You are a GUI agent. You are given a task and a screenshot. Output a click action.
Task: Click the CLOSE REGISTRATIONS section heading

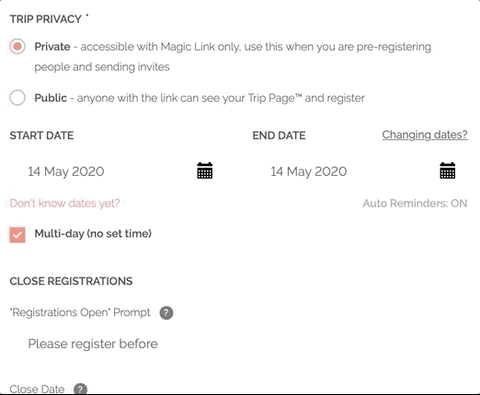click(x=71, y=281)
